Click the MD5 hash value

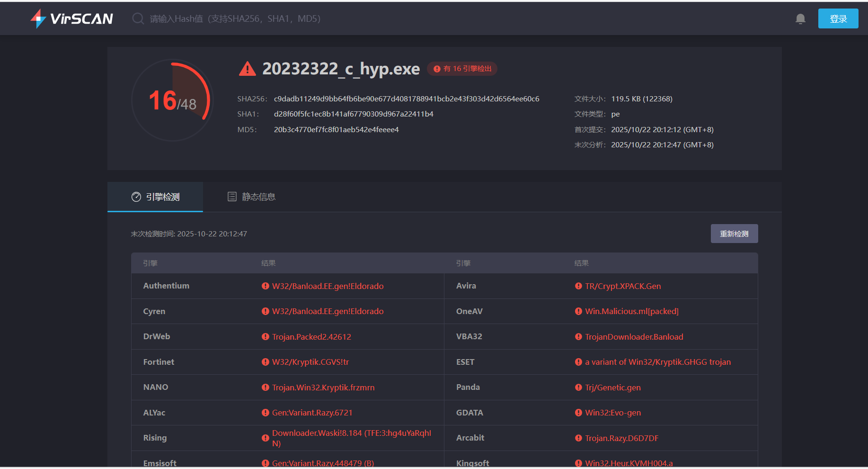[337, 130]
